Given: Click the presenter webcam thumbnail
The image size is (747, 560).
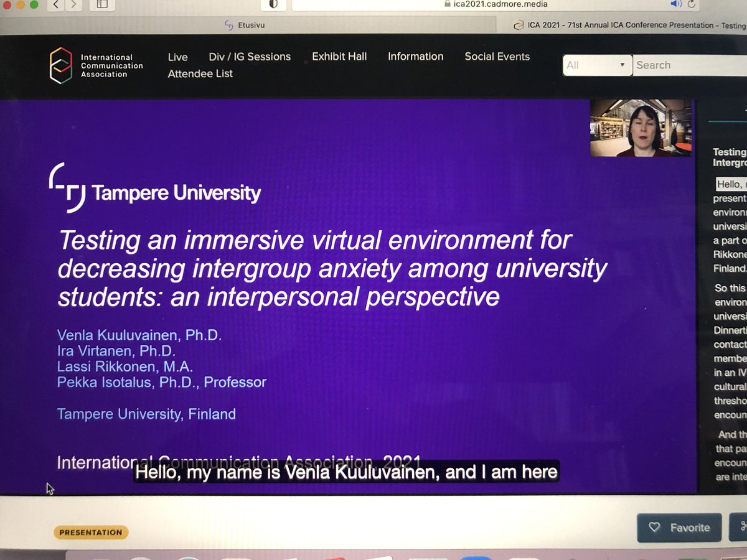Looking at the screenshot, I should (641, 127).
